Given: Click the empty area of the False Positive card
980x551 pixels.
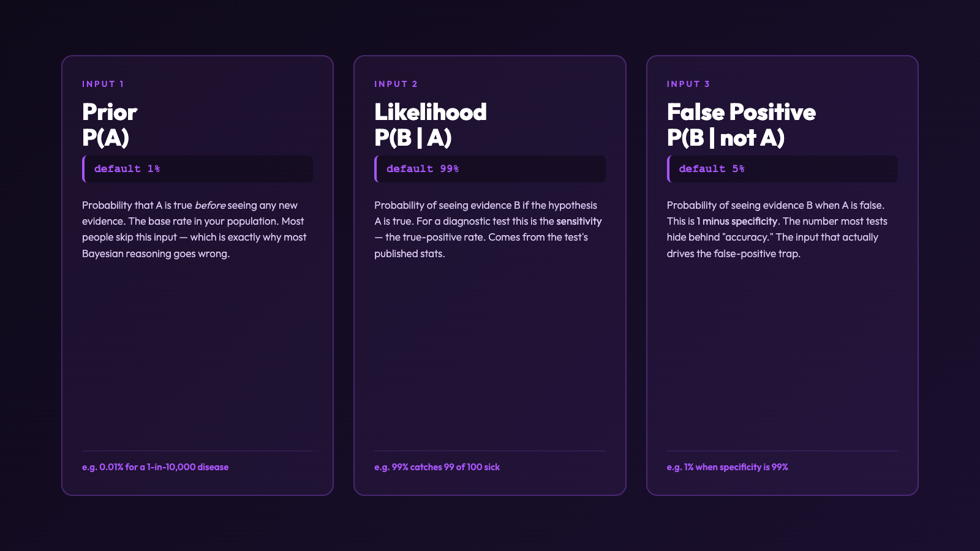Looking at the screenshot, I should click(x=782, y=355).
